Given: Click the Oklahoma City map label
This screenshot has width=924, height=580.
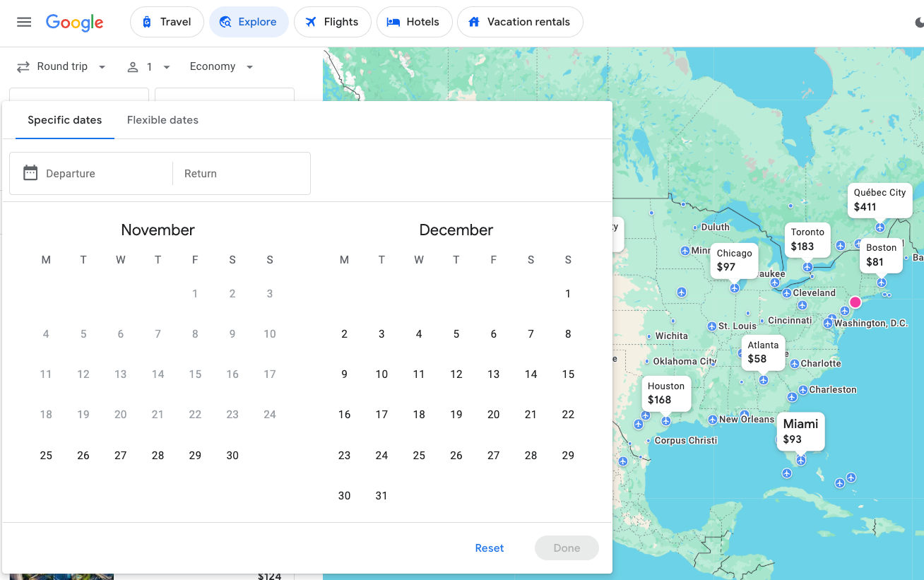Looking at the screenshot, I should click(685, 361).
